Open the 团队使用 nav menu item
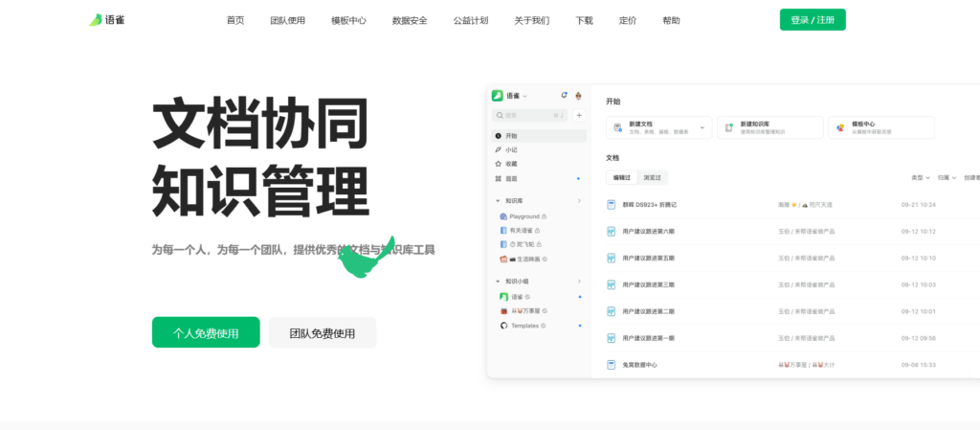The height and width of the screenshot is (430, 980). tap(287, 20)
